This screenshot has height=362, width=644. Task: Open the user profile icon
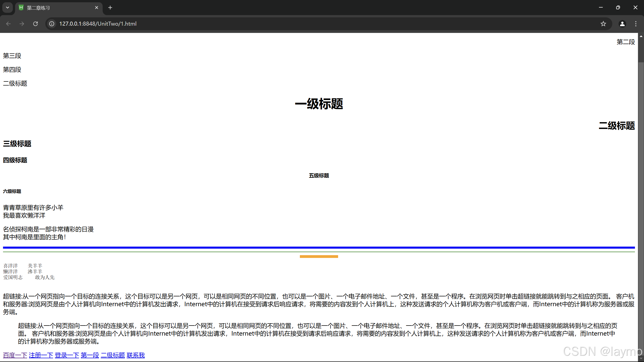pos(622,24)
